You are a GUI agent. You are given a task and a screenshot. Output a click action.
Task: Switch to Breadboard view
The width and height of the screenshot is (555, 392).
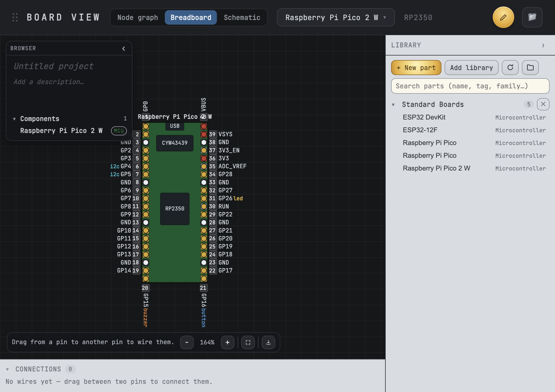tap(191, 17)
